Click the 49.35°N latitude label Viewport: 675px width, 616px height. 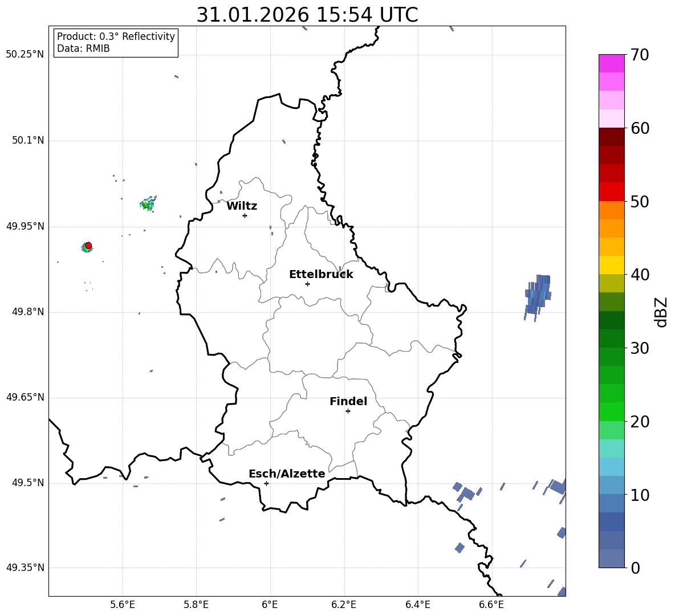pos(25,568)
